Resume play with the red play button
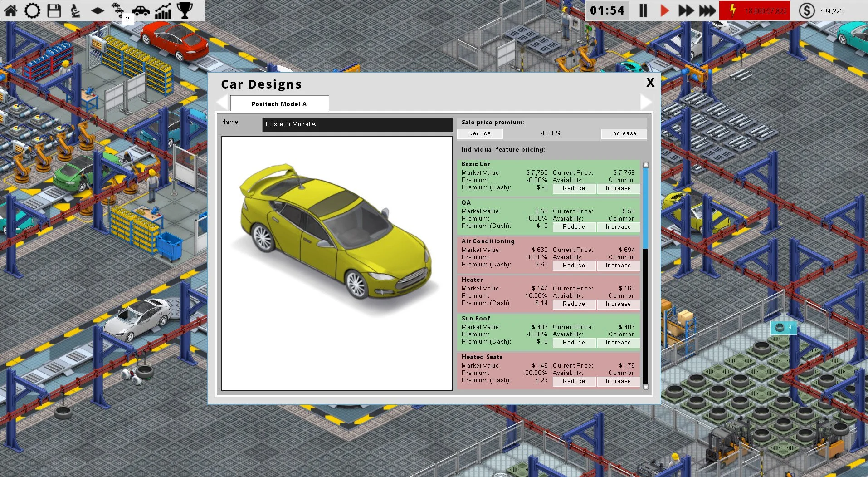This screenshot has height=477, width=868. (x=664, y=10)
